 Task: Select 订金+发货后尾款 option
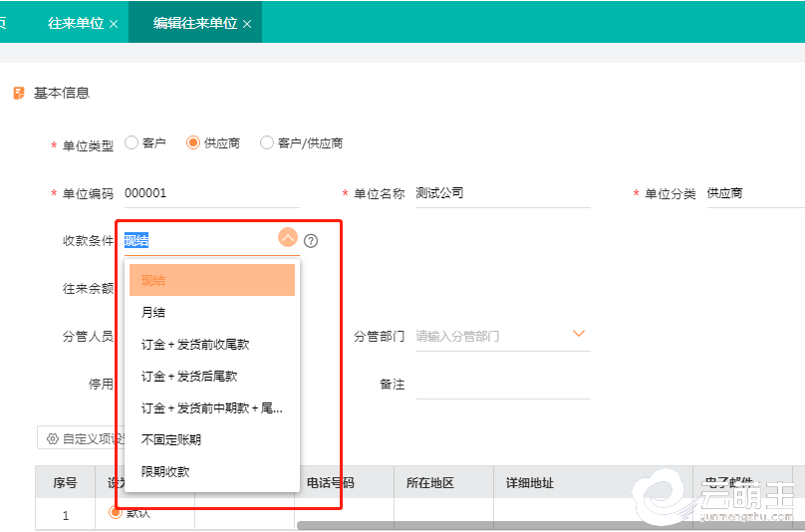pos(189,377)
